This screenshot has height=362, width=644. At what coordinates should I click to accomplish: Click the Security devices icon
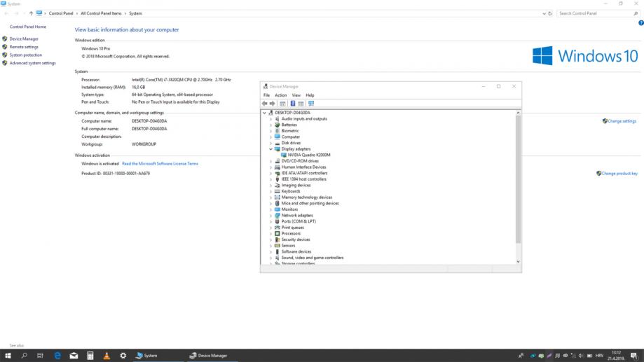click(x=278, y=239)
